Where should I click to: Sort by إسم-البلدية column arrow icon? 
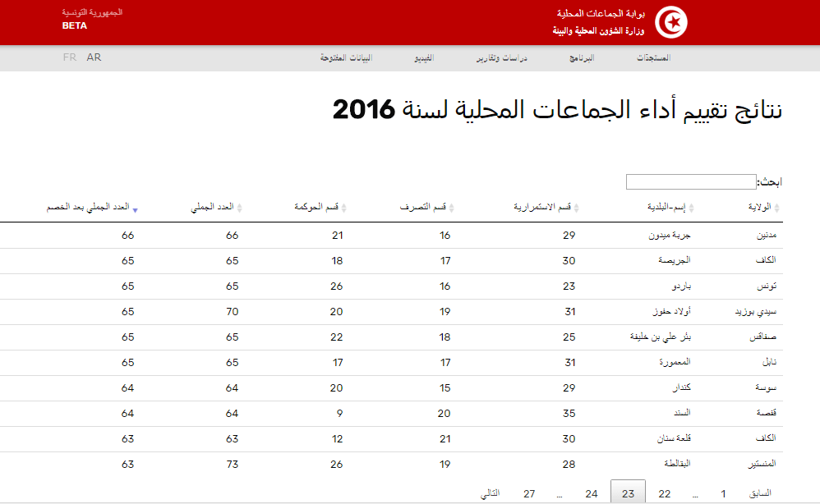pos(691,208)
